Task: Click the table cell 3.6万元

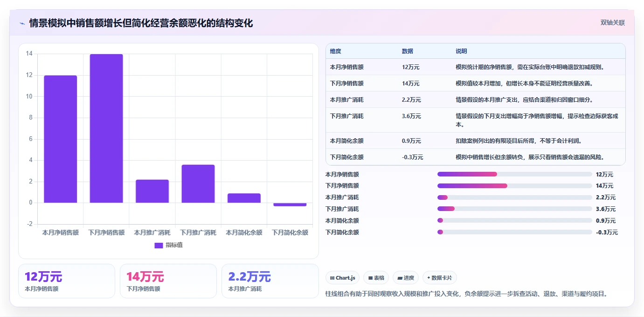Action: click(411, 116)
